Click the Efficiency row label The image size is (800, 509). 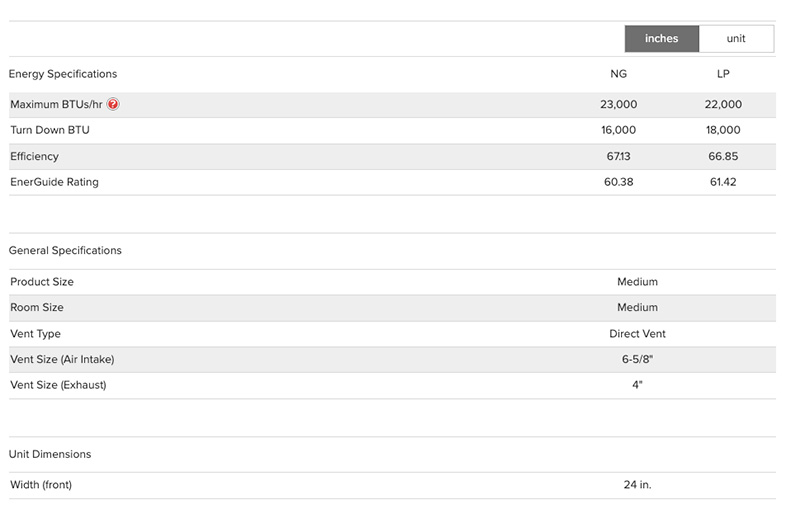click(35, 156)
